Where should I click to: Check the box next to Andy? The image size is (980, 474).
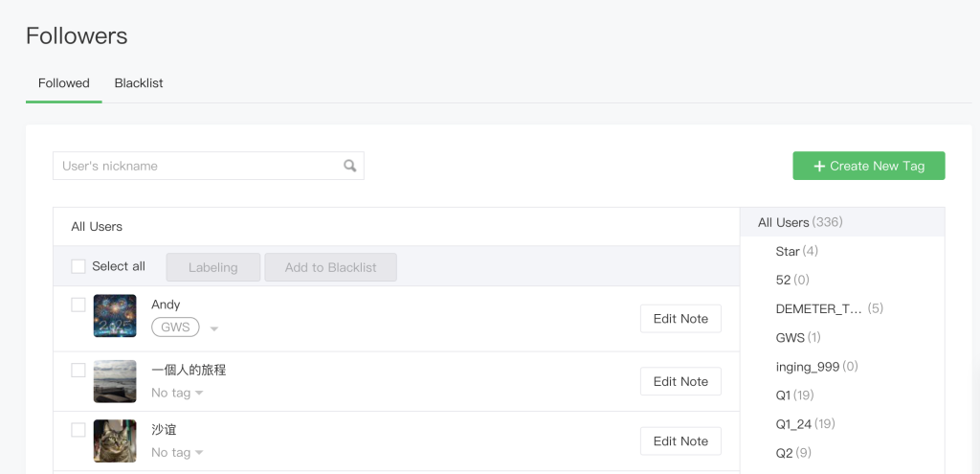tap(78, 305)
